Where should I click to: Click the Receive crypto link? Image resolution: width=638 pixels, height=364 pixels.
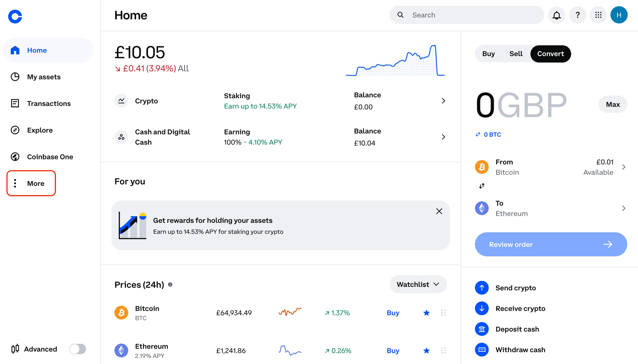[520, 309]
